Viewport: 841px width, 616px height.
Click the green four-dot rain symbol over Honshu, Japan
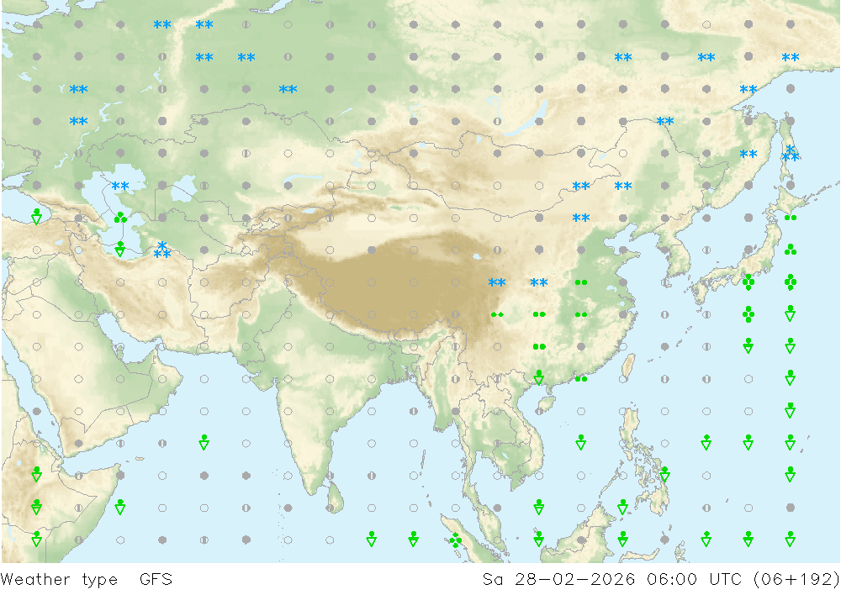(748, 282)
